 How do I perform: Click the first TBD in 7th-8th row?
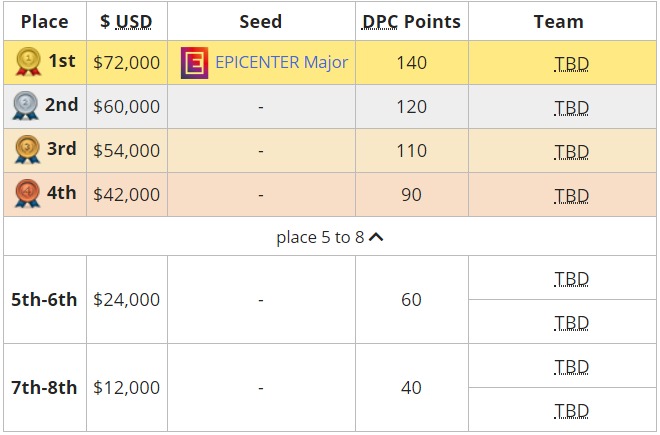click(x=571, y=366)
